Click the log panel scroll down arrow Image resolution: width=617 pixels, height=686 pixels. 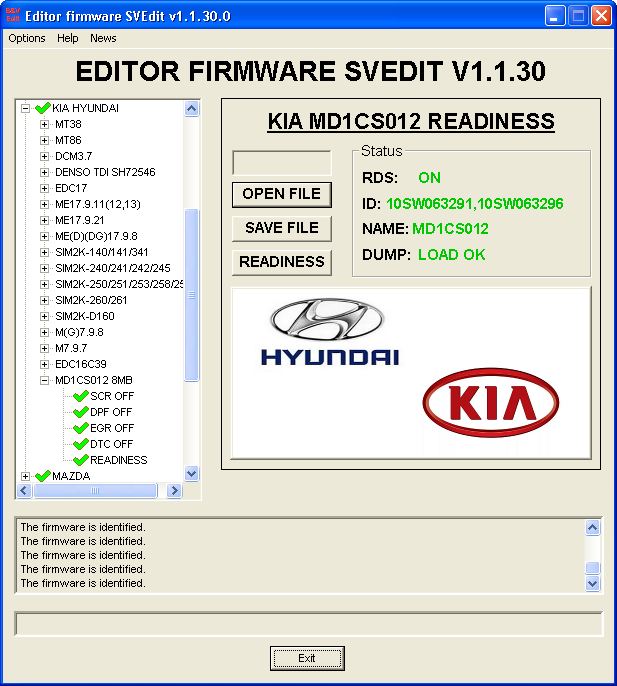[592, 584]
